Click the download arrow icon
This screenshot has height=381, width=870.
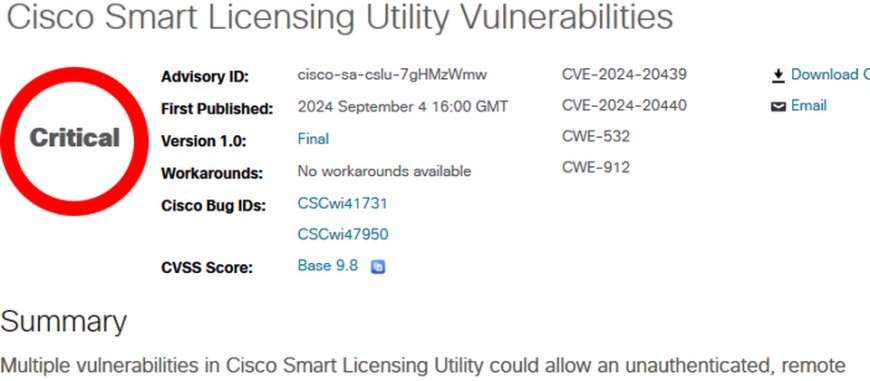click(778, 75)
